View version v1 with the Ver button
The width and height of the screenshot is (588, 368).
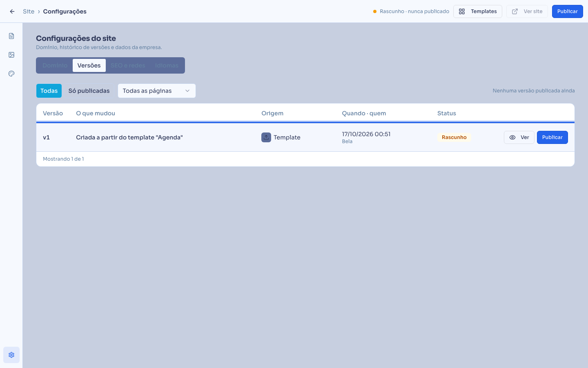519,137
